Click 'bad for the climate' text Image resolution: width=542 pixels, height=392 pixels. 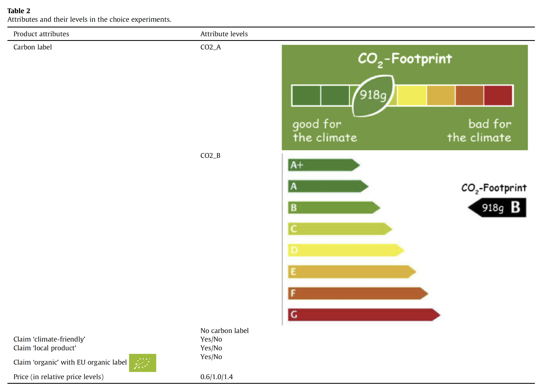[x=479, y=131]
